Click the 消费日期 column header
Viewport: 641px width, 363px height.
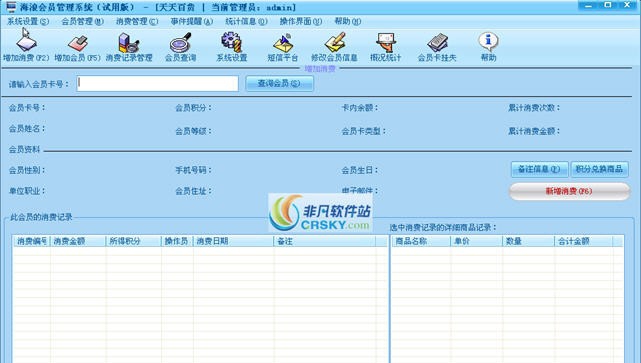[233, 241]
